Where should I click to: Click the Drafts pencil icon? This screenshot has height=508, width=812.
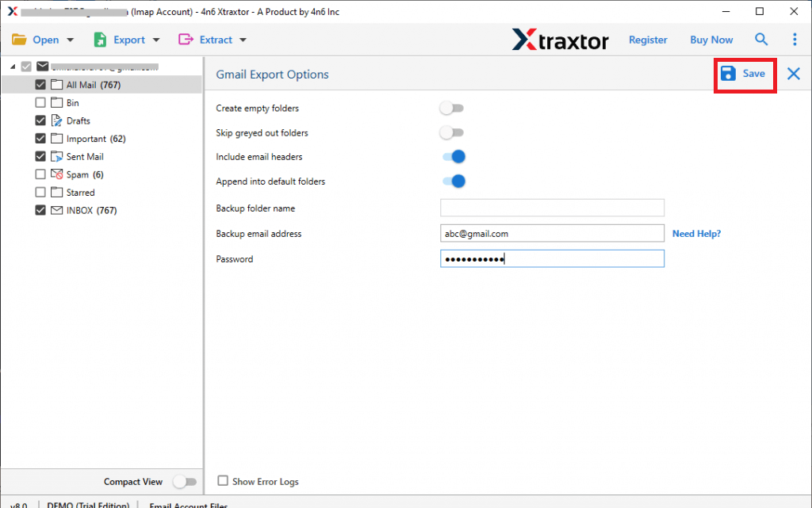57,120
